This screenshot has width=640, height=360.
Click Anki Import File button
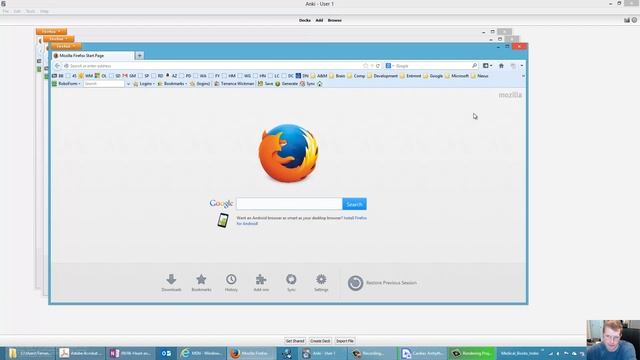click(345, 341)
